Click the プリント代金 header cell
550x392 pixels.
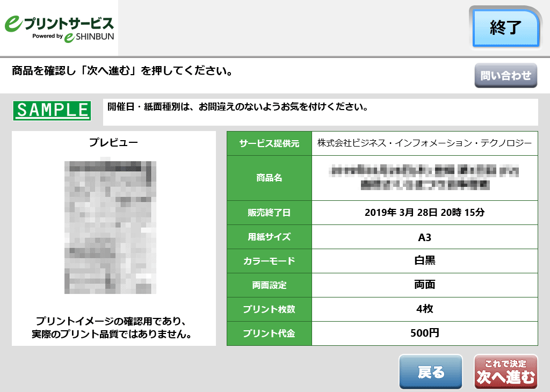pos(270,334)
